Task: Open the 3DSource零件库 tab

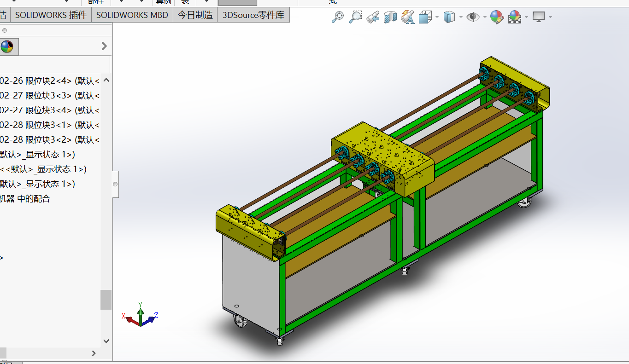Action: tap(253, 15)
